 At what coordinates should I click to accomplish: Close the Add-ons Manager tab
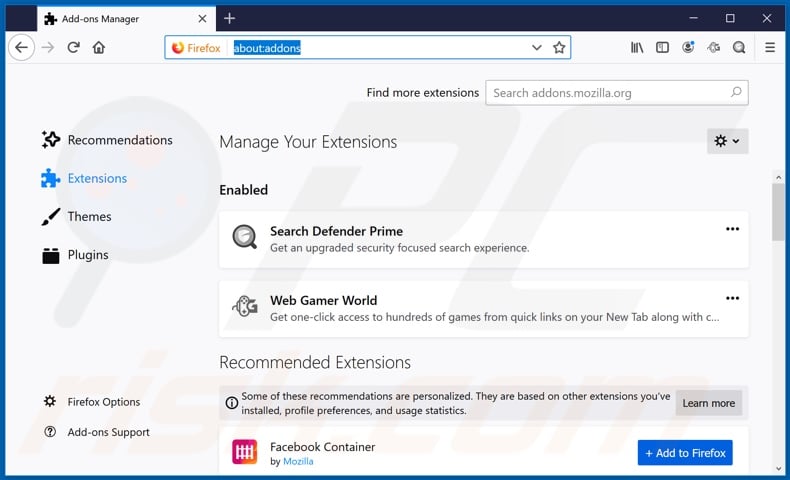tap(202, 19)
